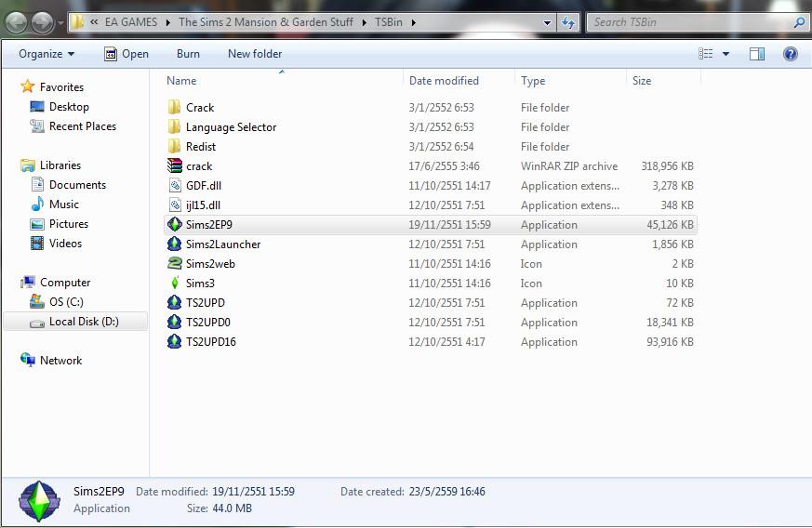
Task: Click the Sims3 plumbob icon file
Action: pos(175,283)
